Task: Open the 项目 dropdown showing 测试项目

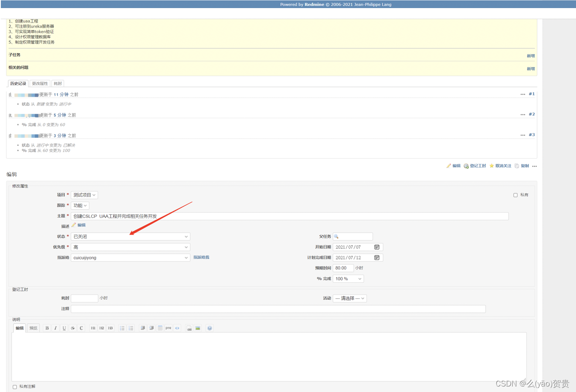Action: (x=84, y=195)
